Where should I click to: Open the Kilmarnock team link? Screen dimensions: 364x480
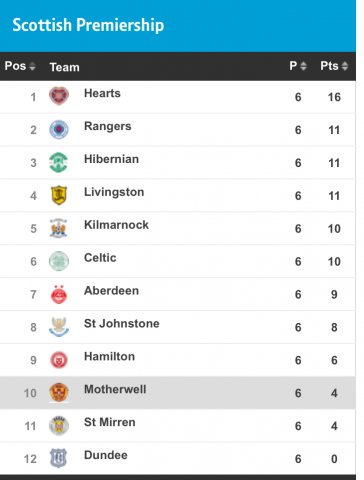116,225
